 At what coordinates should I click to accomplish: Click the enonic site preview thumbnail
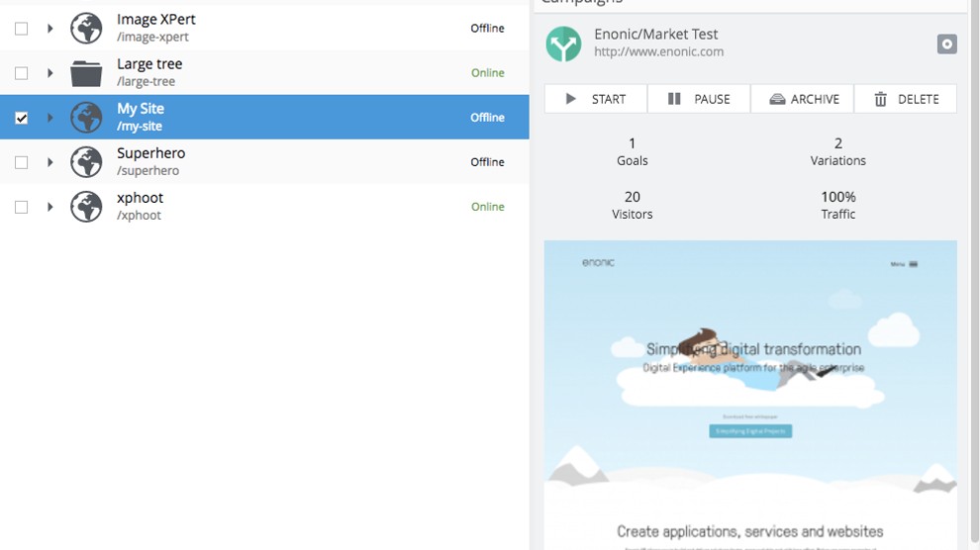pos(750,395)
